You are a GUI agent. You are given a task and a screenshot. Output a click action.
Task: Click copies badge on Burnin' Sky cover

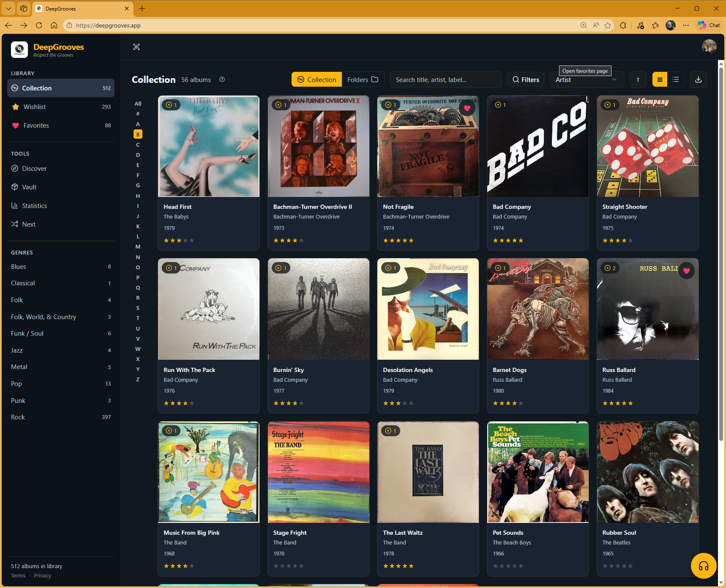[x=281, y=268]
